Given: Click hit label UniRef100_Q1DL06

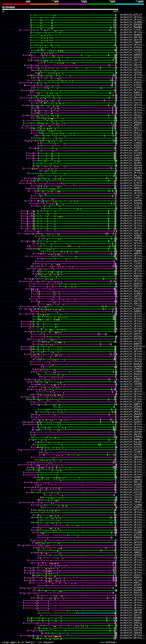Looking at the screenshot, I should click(131, 233).
